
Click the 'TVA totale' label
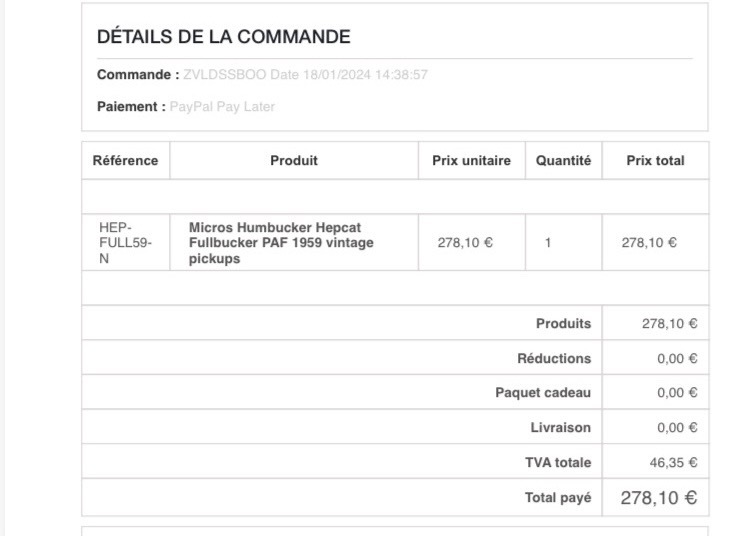pyautogui.click(x=558, y=462)
